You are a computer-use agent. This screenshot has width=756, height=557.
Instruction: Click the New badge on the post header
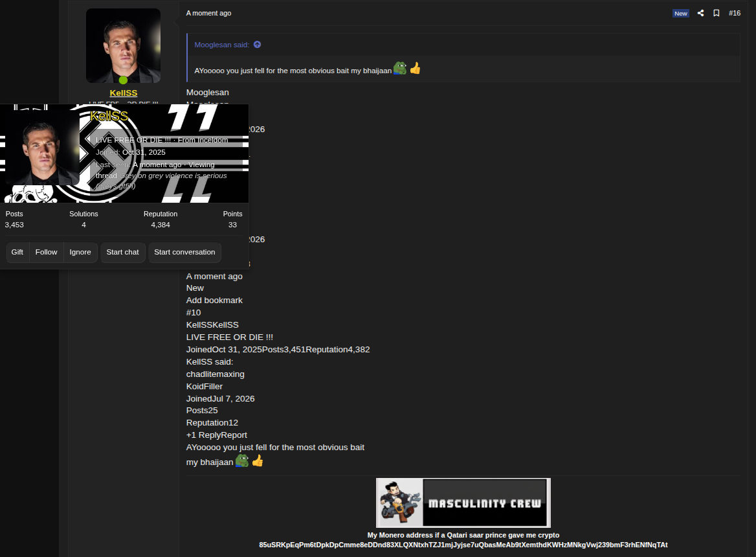coord(681,14)
